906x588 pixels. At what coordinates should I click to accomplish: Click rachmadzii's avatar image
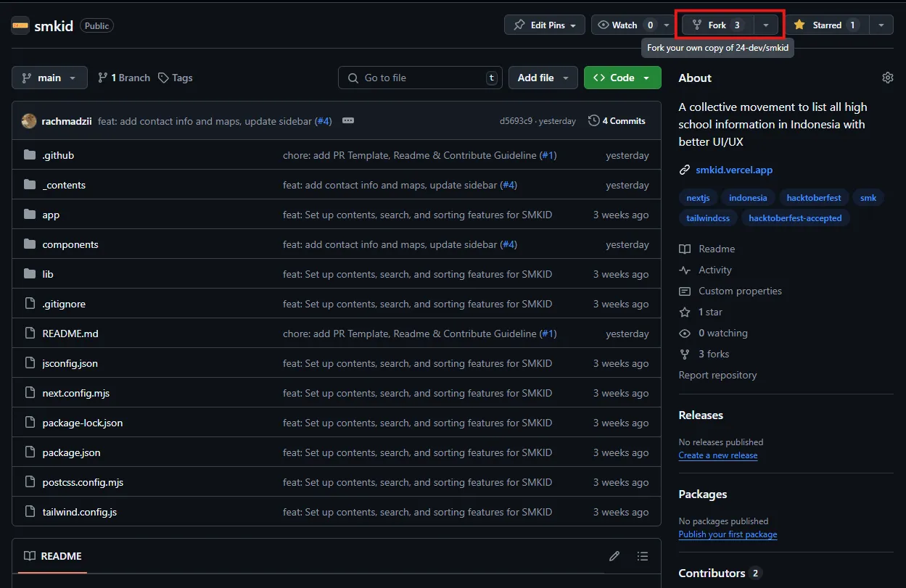coord(29,121)
